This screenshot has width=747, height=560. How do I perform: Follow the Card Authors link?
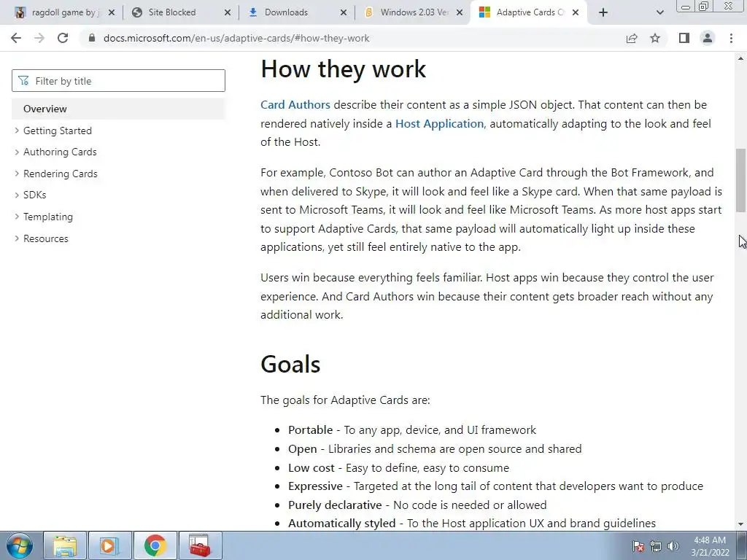[295, 105]
